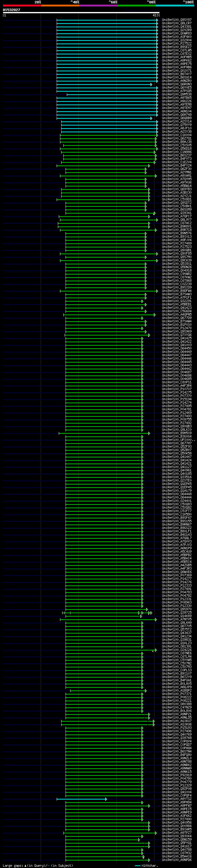This screenshot has height=868, width=197.
Task: Select label UniRef100_Q9C639
Action: coord(177,260)
